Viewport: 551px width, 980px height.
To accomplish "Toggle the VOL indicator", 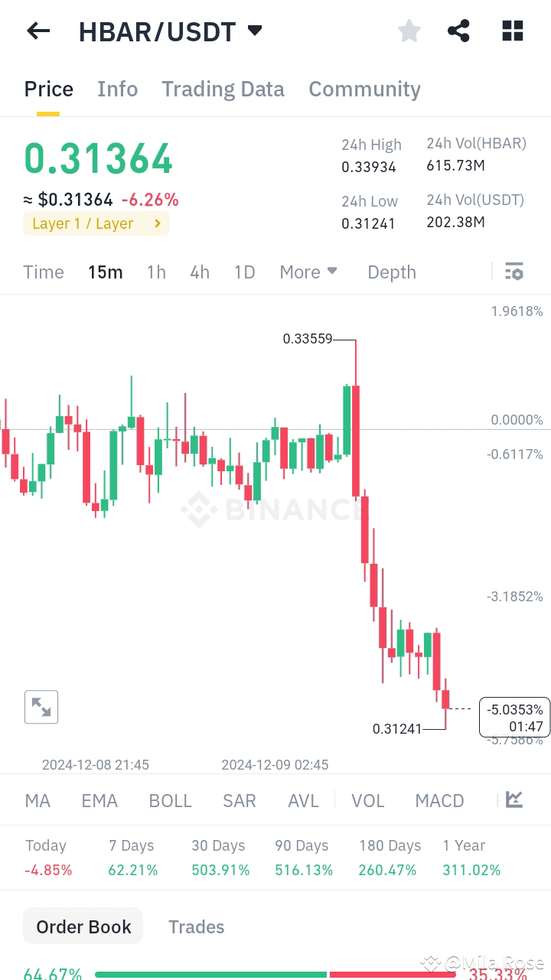I will click(x=367, y=800).
